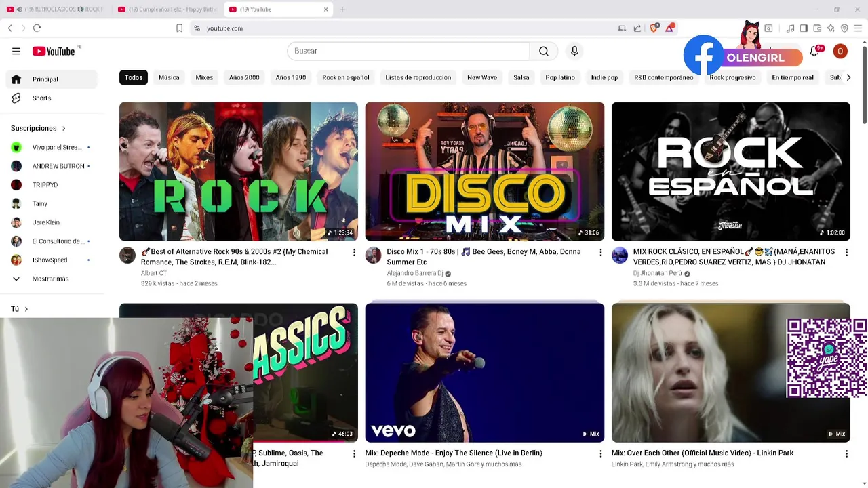This screenshot has width=868, height=488.
Task: Select the Indie pop chip
Action: (604, 77)
